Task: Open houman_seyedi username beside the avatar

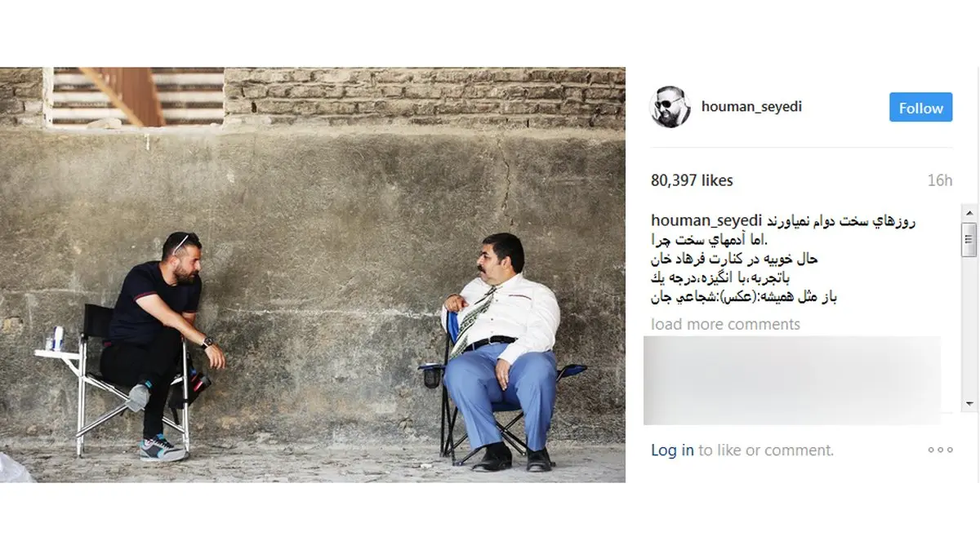Action: (751, 107)
